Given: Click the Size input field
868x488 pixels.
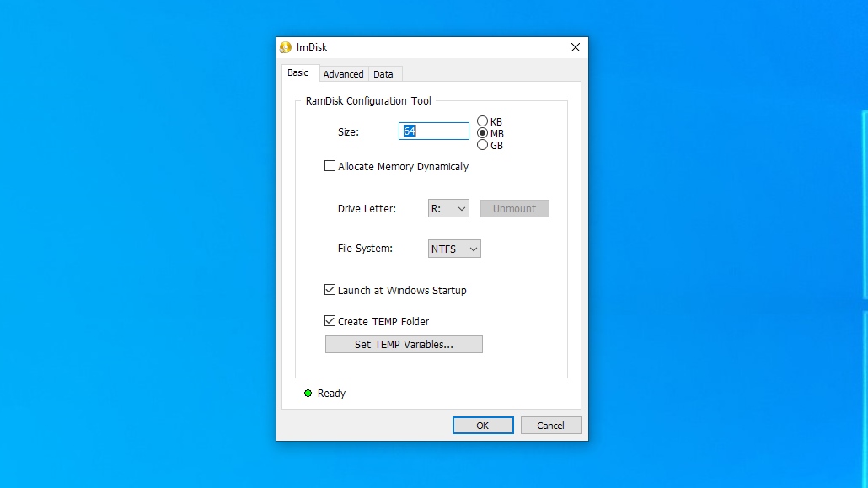Looking at the screenshot, I should [x=434, y=131].
